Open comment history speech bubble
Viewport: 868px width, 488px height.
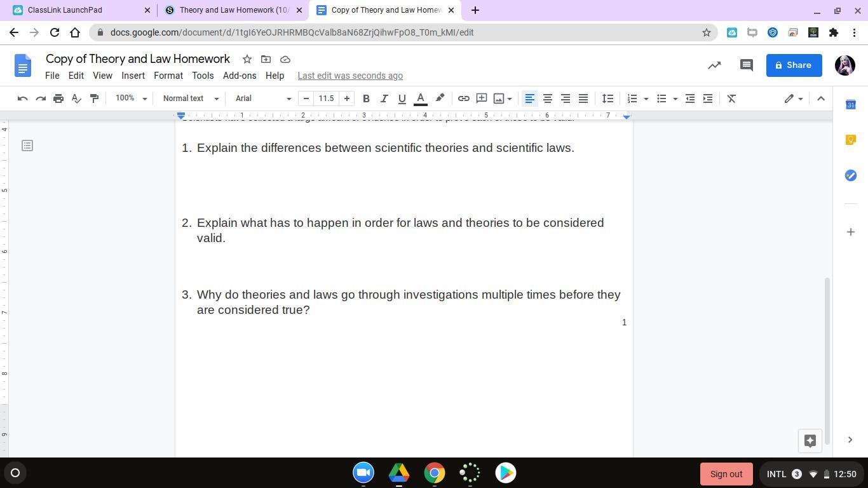tap(747, 65)
